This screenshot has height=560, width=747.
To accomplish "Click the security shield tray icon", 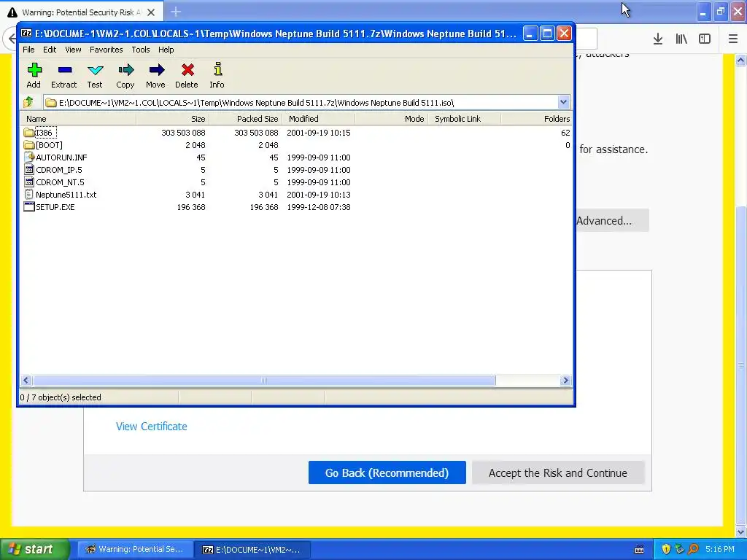I will 666,549.
